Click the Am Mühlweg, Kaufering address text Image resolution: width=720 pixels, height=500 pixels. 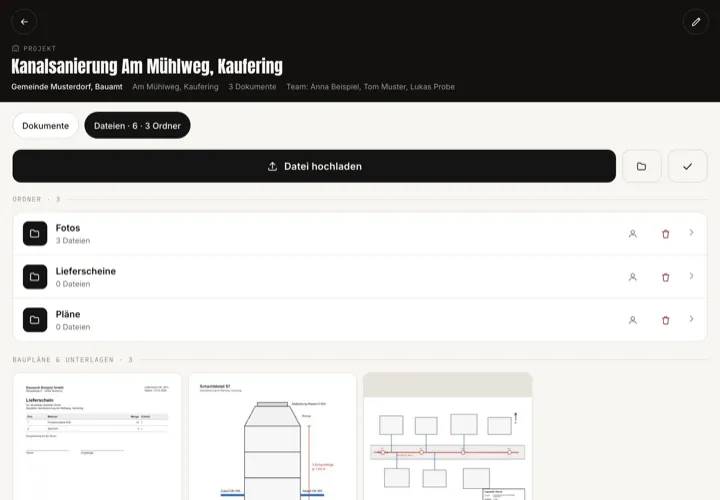175,86
